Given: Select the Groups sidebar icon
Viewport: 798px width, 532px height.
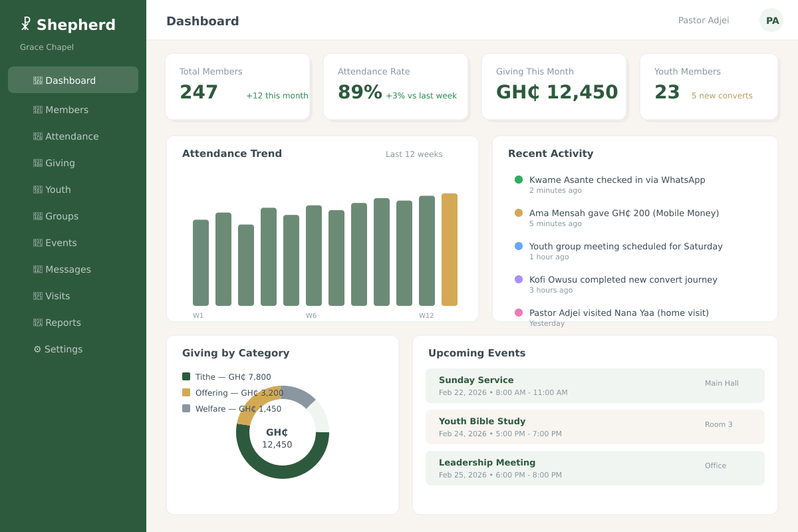Looking at the screenshot, I should pyautogui.click(x=37, y=216).
